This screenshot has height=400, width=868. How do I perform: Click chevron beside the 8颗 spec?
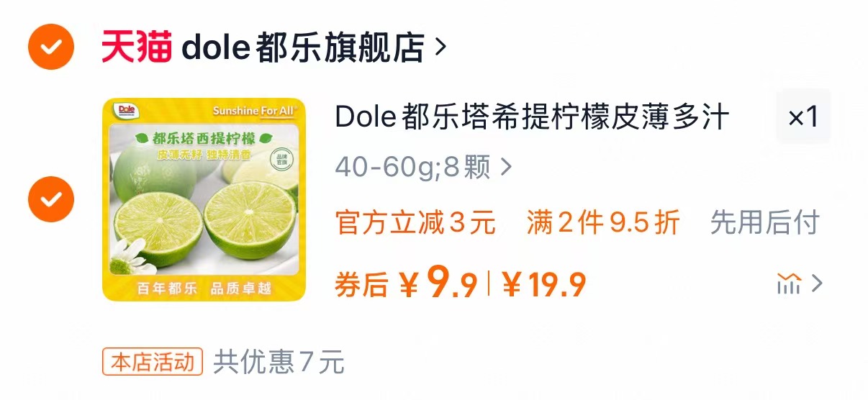click(x=506, y=168)
